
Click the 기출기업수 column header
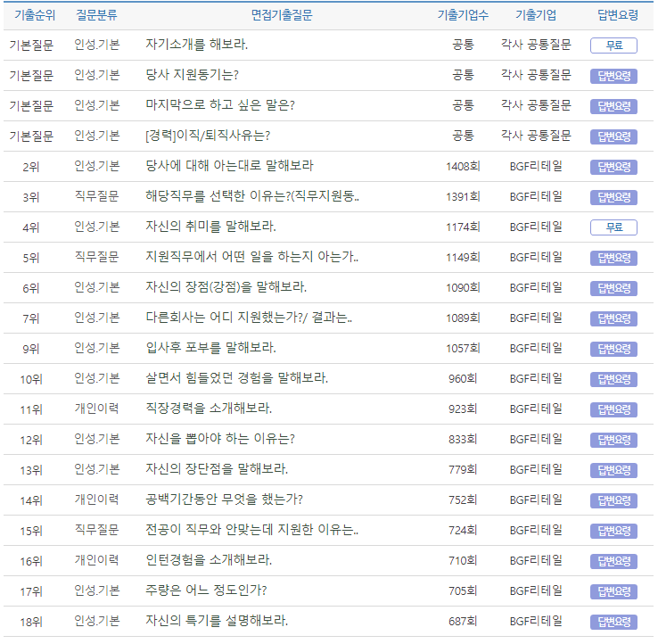(x=463, y=15)
